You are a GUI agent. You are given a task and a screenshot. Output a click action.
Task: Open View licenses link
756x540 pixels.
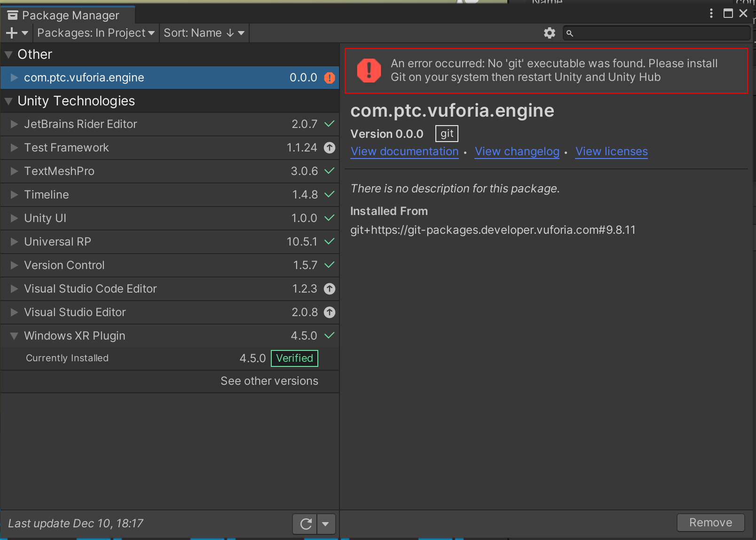tap(612, 151)
